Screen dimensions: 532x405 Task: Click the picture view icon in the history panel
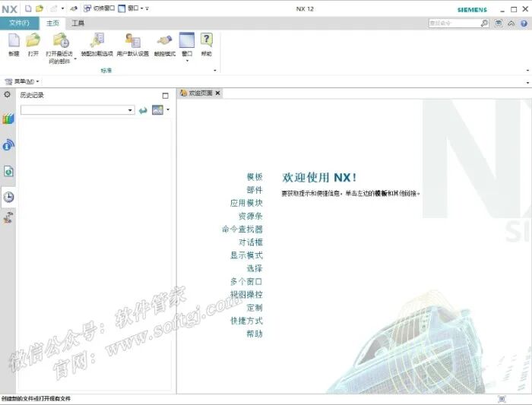(157, 110)
